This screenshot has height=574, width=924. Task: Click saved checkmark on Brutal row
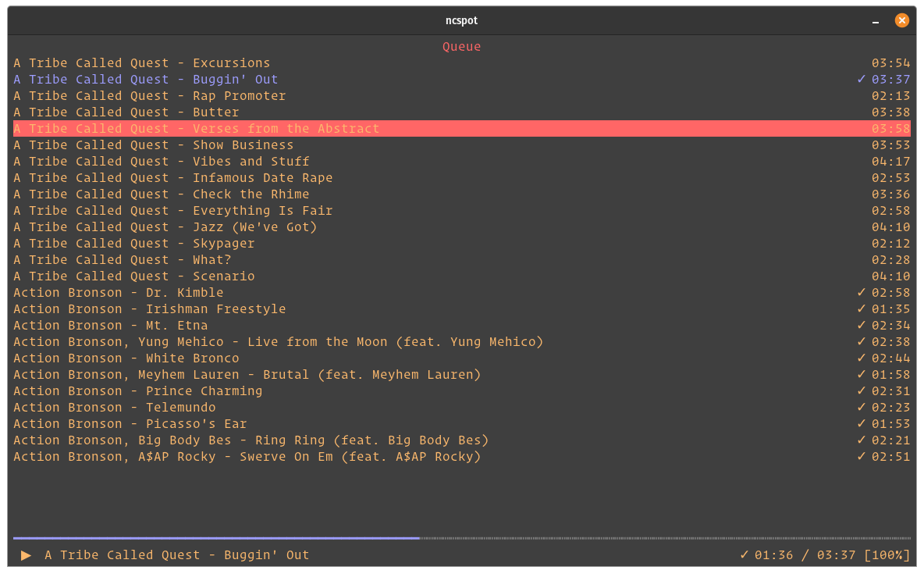point(862,375)
